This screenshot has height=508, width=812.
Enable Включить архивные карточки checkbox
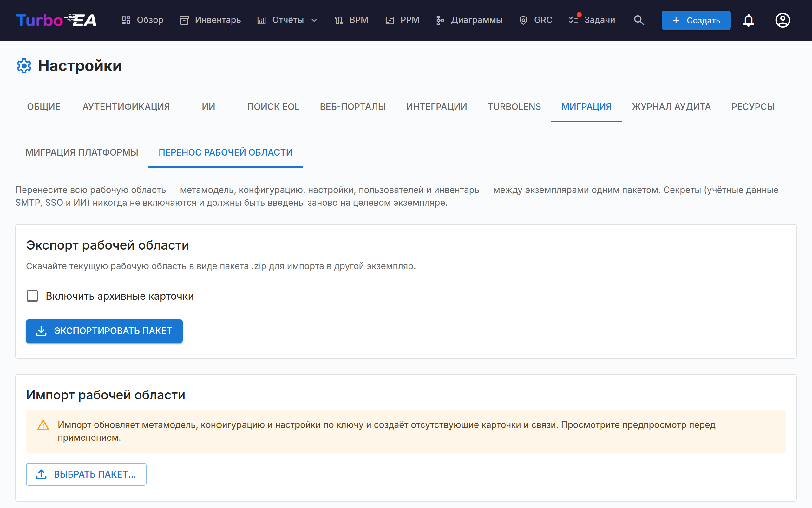point(32,296)
